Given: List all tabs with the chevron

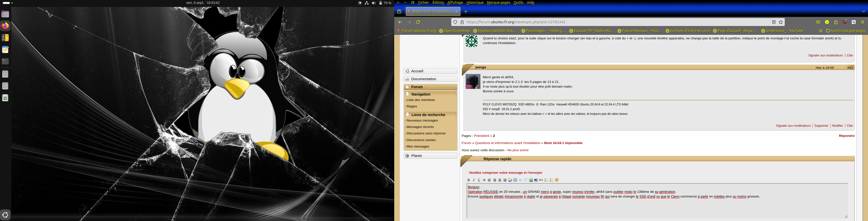Looking at the screenshot, I should coord(863,11).
